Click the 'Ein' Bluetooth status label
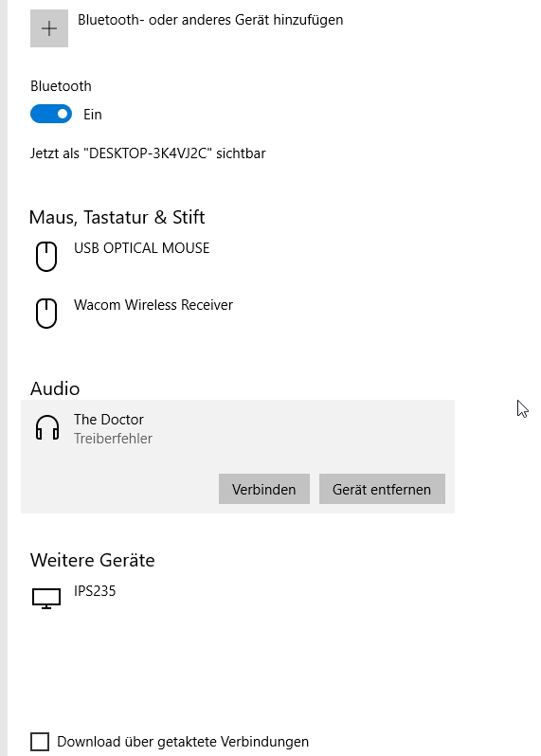This screenshot has width=541, height=756. coord(93,115)
